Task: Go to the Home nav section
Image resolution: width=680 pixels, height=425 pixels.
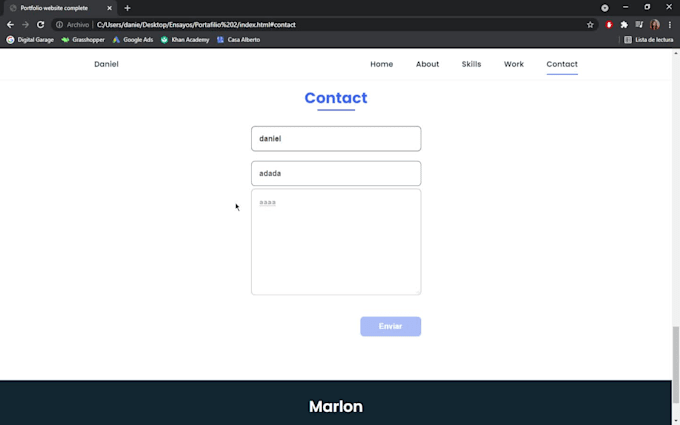Action: point(382,64)
